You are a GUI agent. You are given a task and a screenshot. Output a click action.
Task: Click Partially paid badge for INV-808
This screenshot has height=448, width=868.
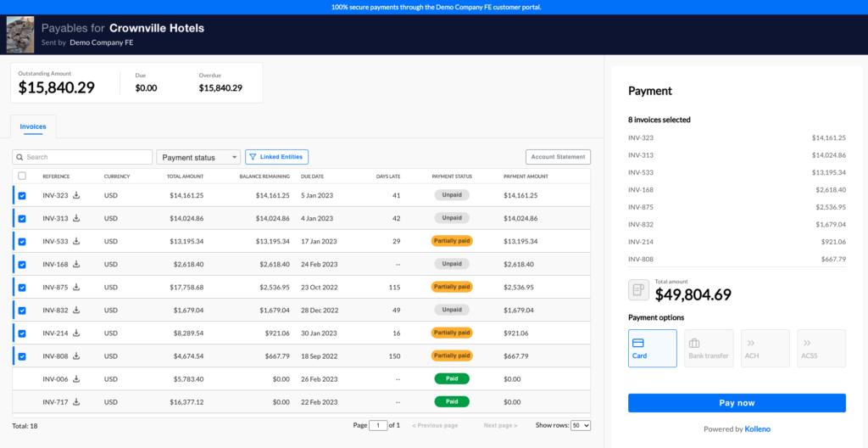[x=452, y=356]
